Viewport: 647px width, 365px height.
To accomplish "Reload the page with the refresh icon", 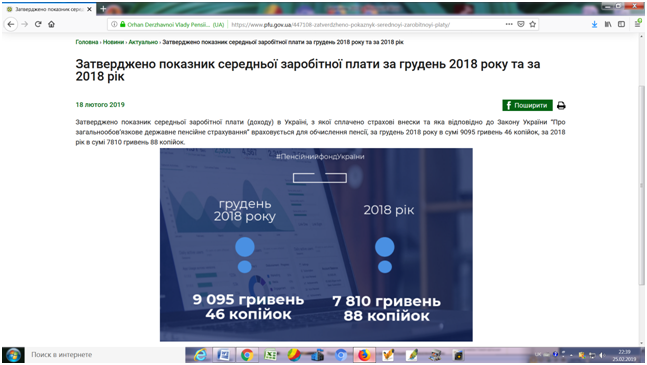I will [38, 24].
